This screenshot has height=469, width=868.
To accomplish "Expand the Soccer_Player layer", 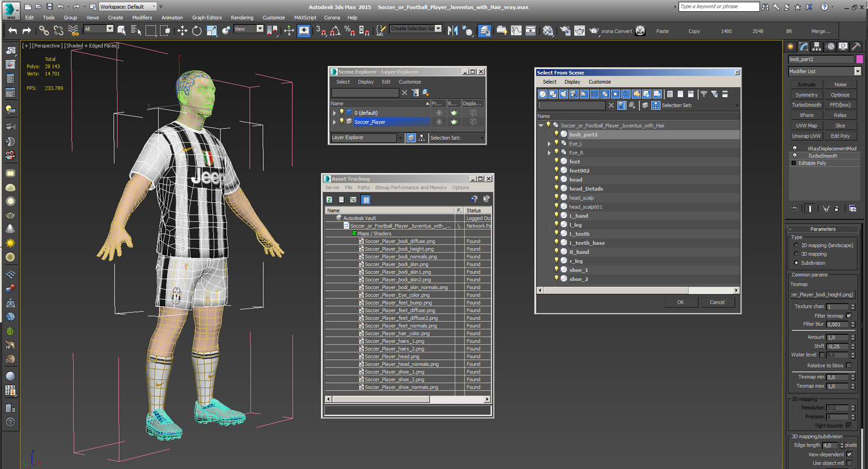I will 335,122.
